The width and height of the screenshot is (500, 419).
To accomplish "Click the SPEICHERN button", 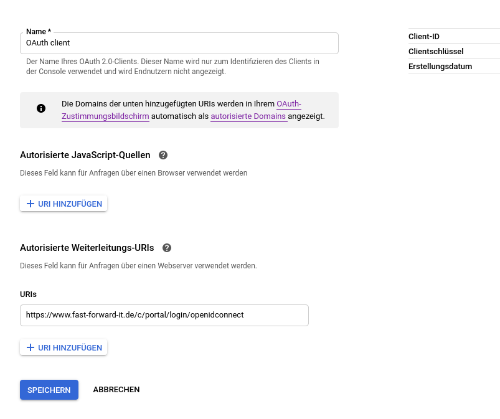I will (49, 390).
